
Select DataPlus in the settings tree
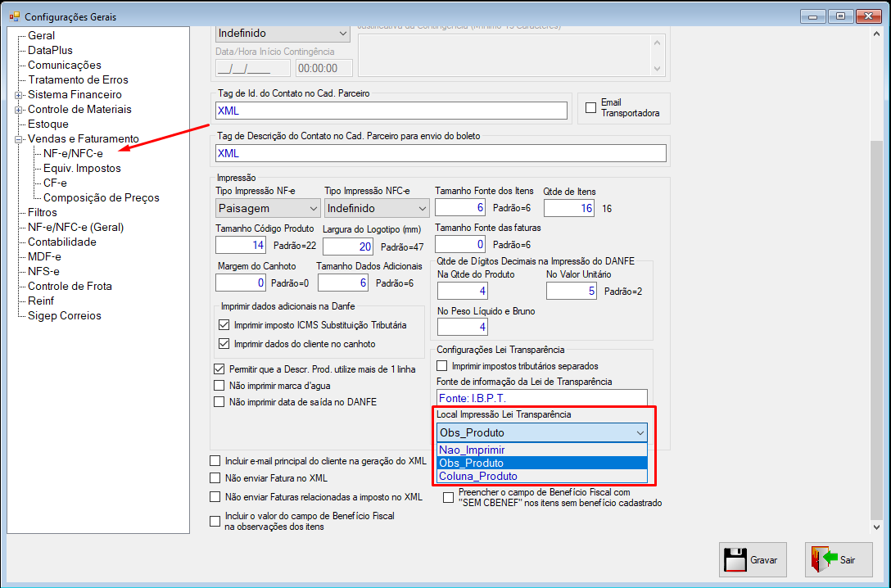pyautogui.click(x=50, y=50)
